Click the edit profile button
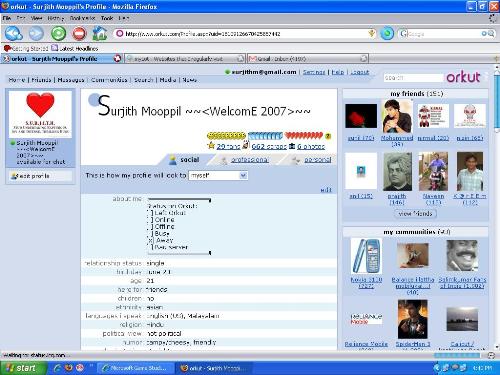This screenshot has width=500, height=375. [x=40, y=176]
